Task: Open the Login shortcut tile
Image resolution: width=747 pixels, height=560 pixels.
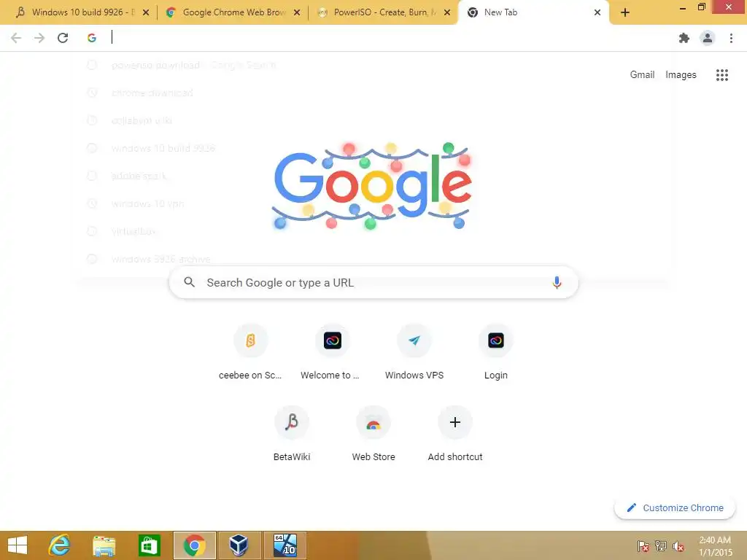Action: pos(495,352)
